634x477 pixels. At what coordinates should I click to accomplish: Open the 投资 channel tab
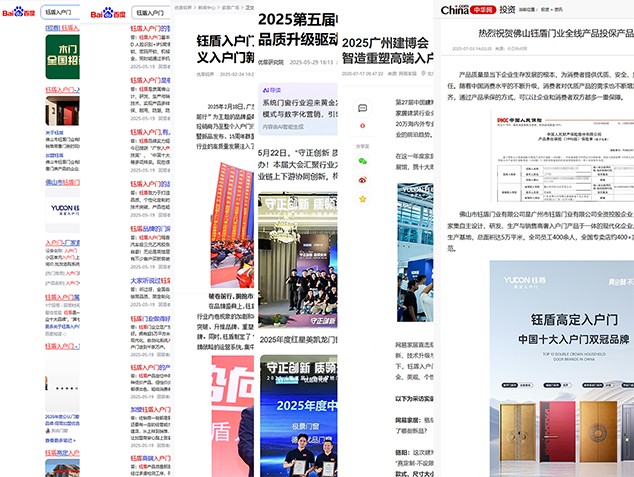coord(508,10)
